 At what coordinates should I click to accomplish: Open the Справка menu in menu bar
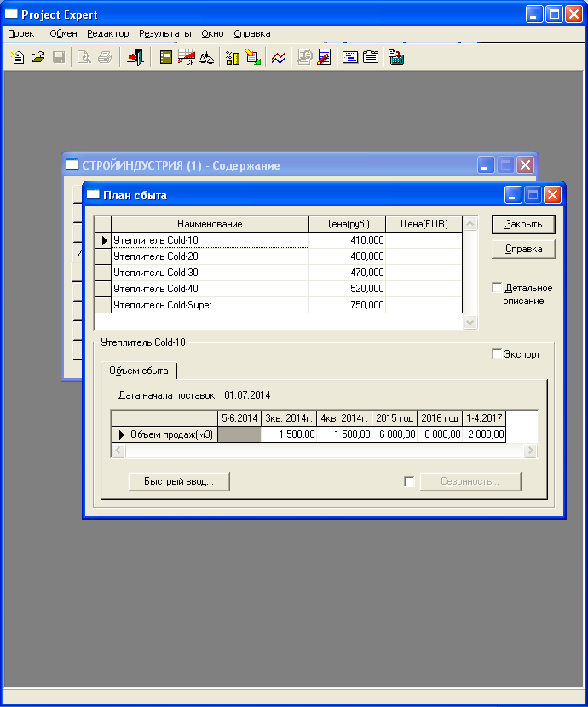[x=252, y=33]
